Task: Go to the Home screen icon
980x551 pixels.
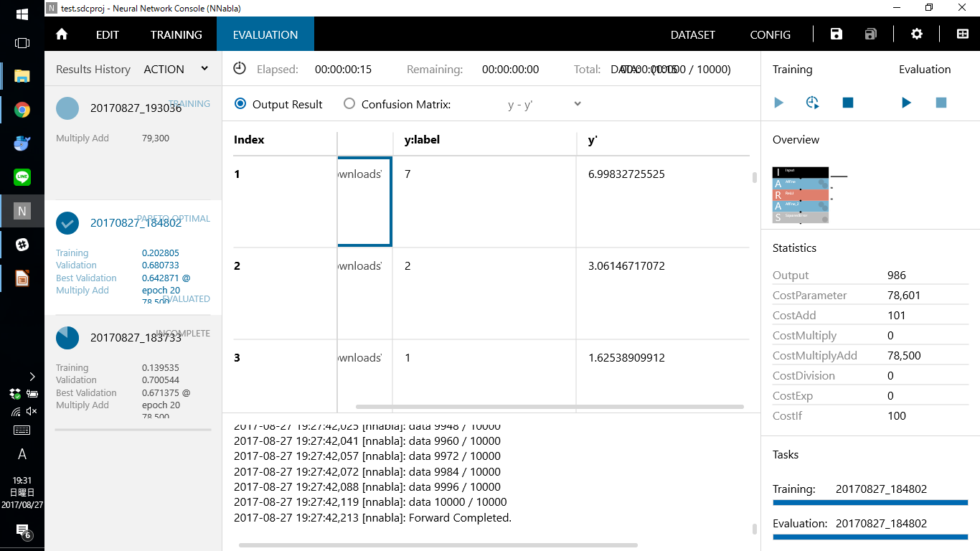Action: 62,34
